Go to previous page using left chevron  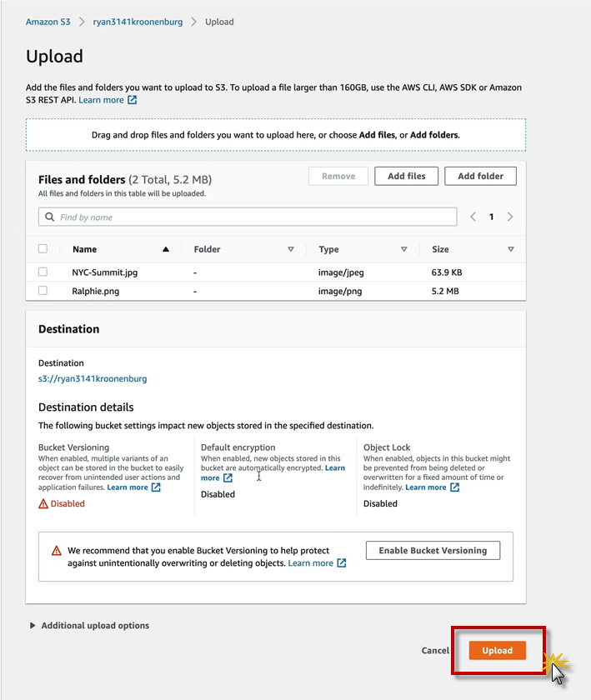click(x=473, y=217)
